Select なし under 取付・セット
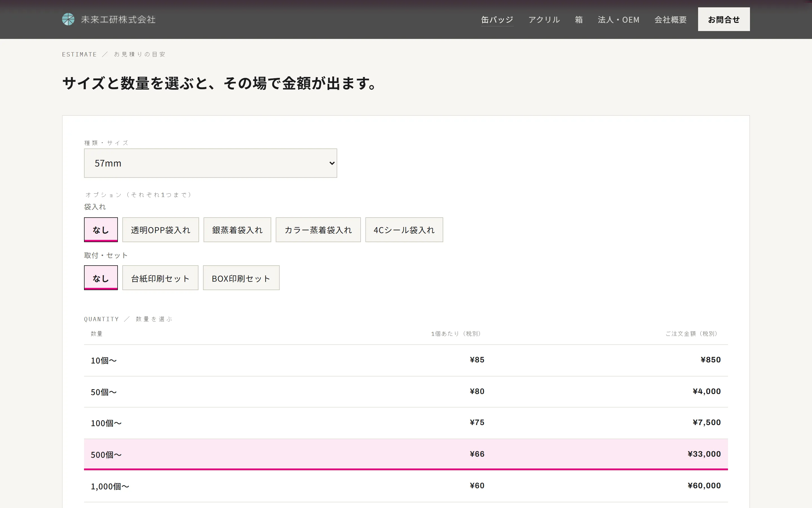Screen dimensions: 812x508 point(101,278)
